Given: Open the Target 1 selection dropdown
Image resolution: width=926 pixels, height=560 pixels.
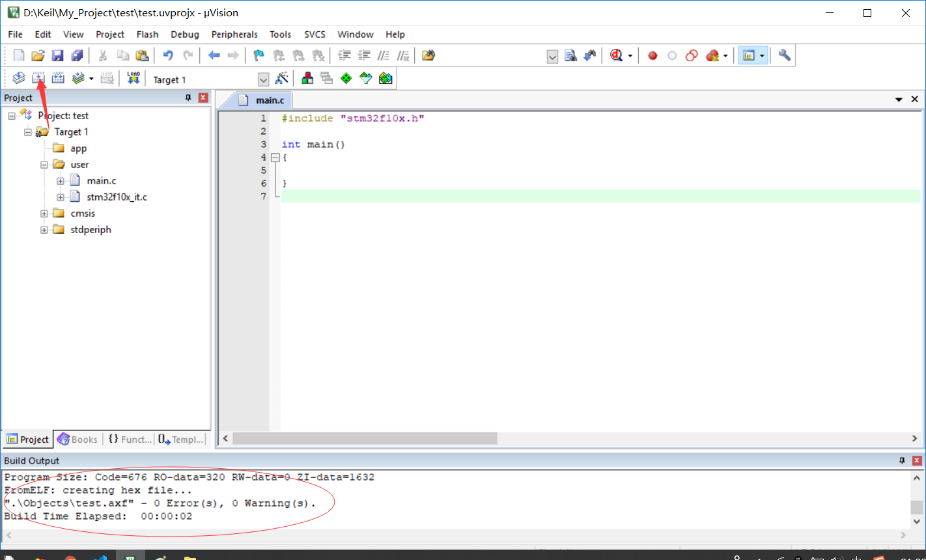Looking at the screenshot, I should coord(263,79).
